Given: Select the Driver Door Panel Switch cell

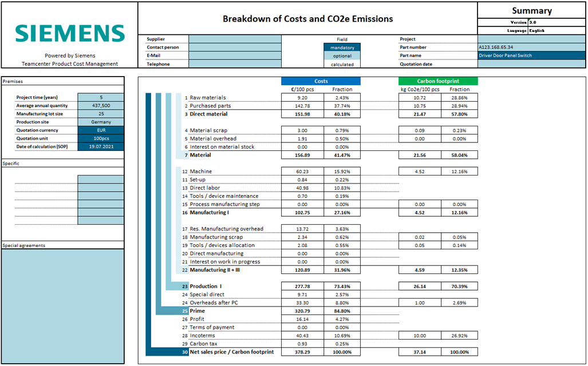Looking at the screenshot, I should click(531, 55).
